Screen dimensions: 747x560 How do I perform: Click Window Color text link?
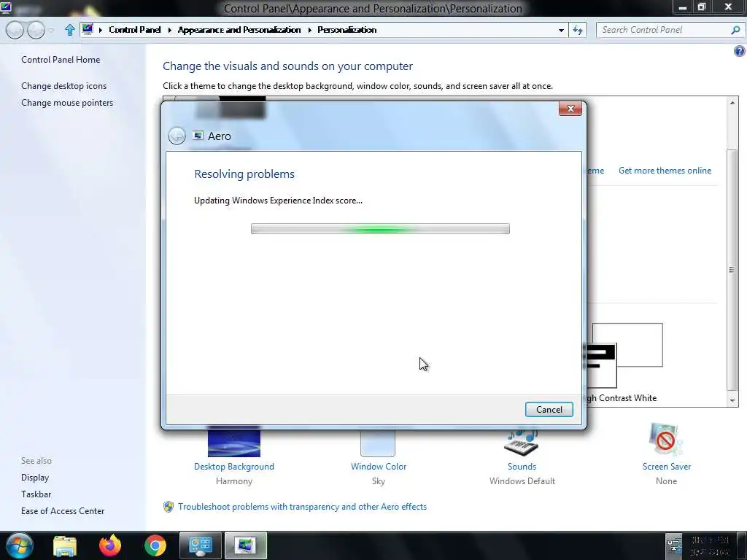pyautogui.click(x=379, y=467)
